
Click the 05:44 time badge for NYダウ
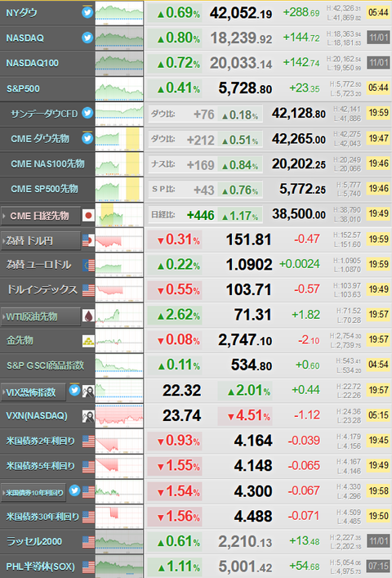(378, 13)
